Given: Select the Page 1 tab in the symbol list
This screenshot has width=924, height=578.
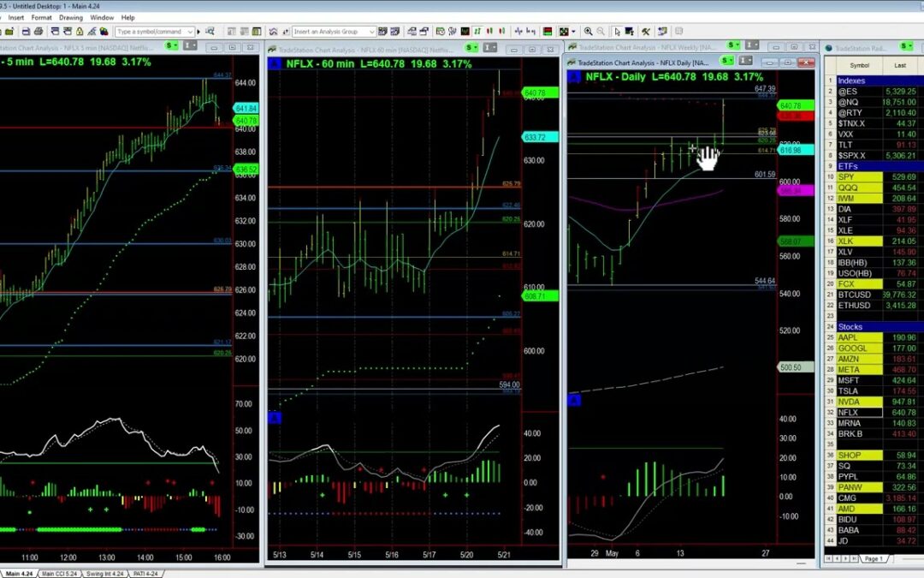Looking at the screenshot, I should 874,558.
